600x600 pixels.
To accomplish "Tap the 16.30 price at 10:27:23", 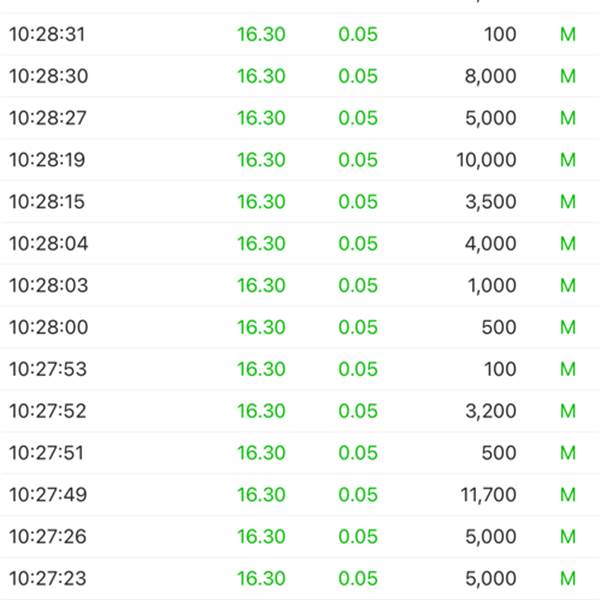I will 261,579.
